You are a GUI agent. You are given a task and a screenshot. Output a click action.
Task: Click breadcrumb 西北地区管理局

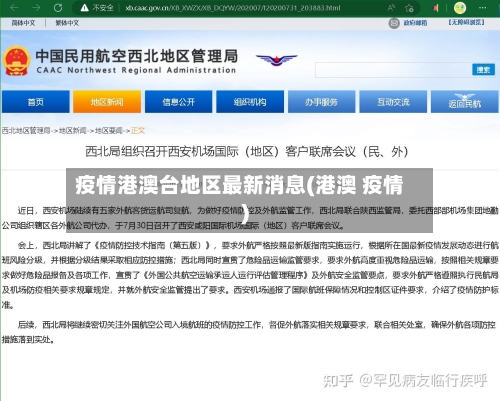[26, 130]
